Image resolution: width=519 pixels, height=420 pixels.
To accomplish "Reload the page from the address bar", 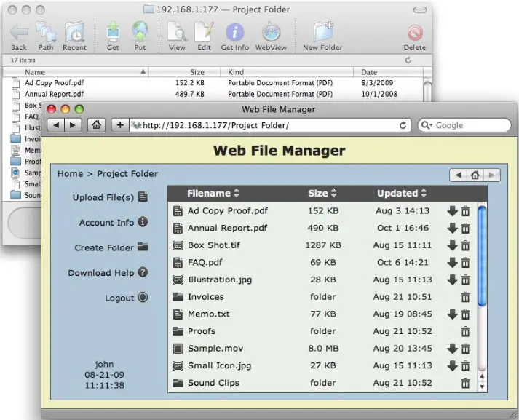I will [403, 125].
